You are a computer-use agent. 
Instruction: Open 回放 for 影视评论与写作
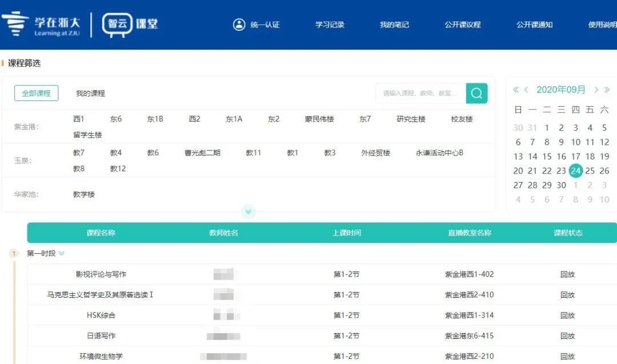(x=567, y=274)
